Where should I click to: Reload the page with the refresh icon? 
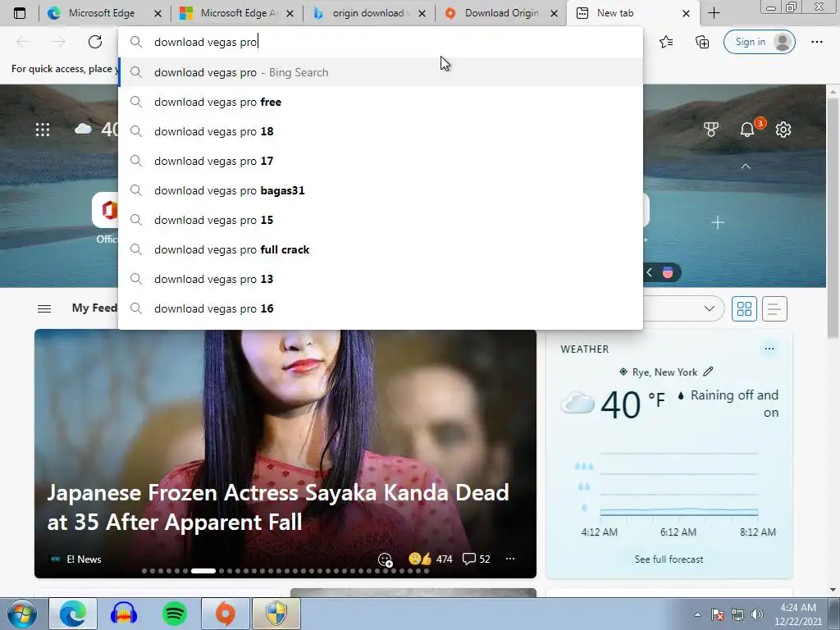pyautogui.click(x=95, y=42)
